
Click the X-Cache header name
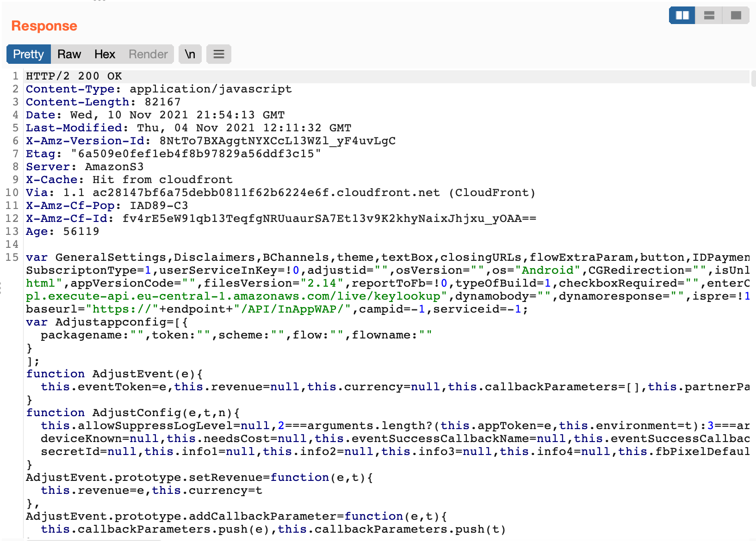[x=51, y=179]
